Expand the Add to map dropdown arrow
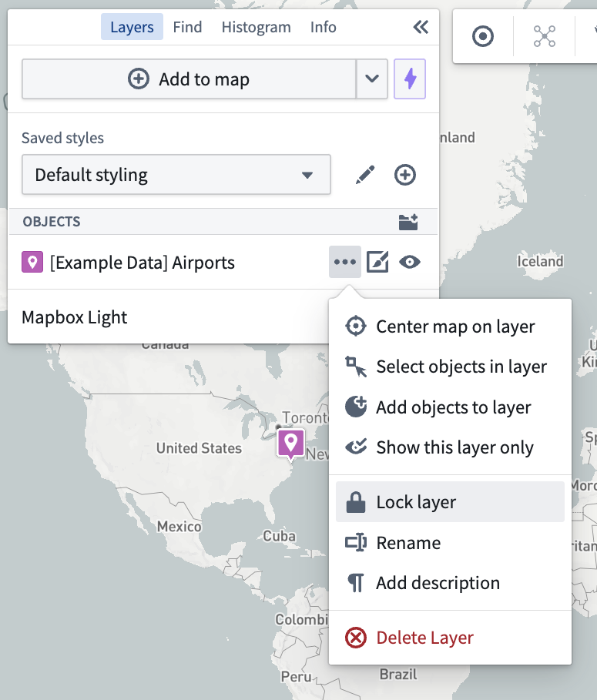The height and width of the screenshot is (700, 597). point(372,79)
